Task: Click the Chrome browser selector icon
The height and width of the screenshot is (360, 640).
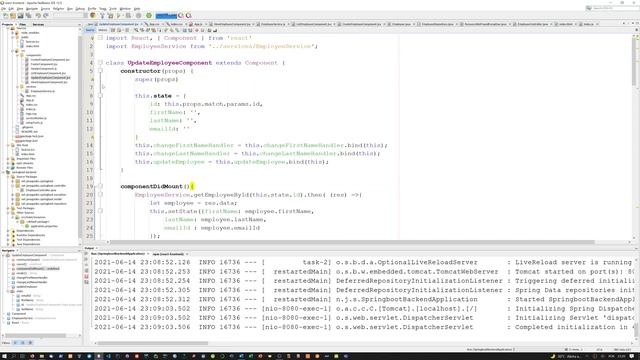Action: [x=93, y=16]
